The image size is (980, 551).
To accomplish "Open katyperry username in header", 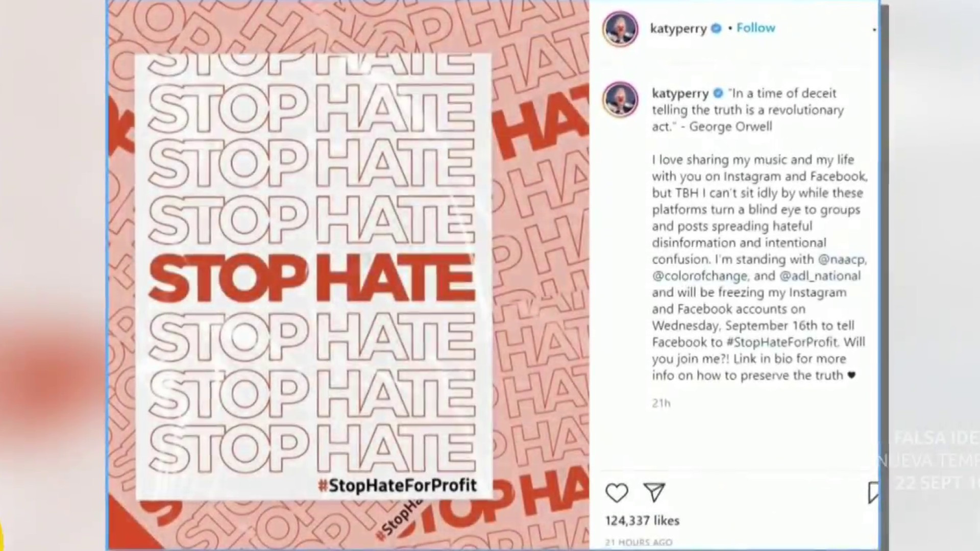I will (x=678, y=29).
